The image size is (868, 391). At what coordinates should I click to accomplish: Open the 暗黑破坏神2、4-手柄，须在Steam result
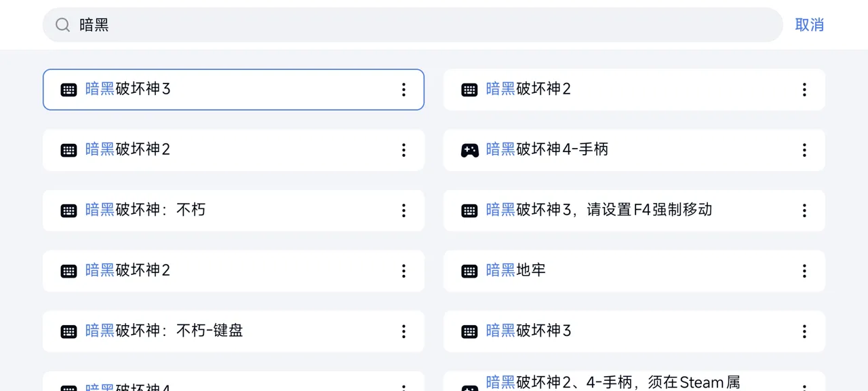pyautogui.click(x=634, y=381)
